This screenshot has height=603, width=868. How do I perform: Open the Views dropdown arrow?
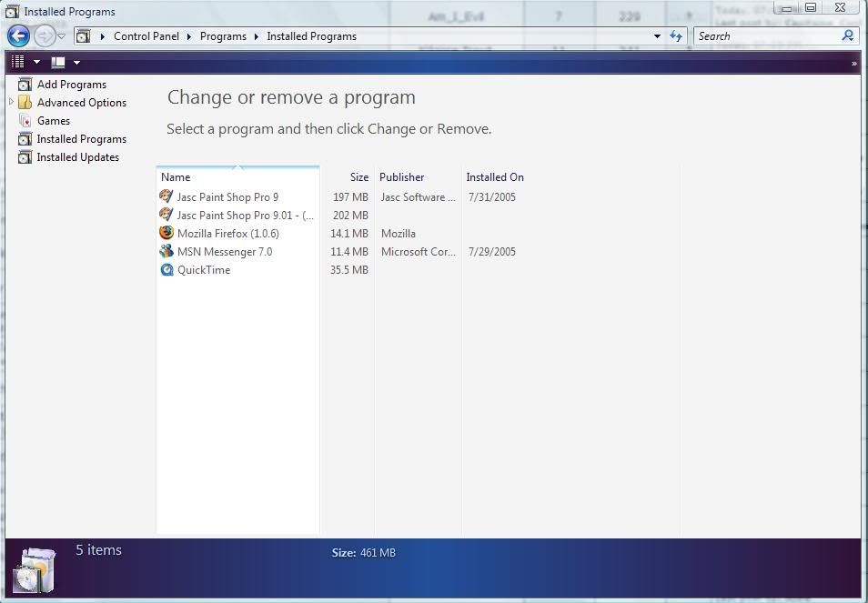tap(36, 63)
